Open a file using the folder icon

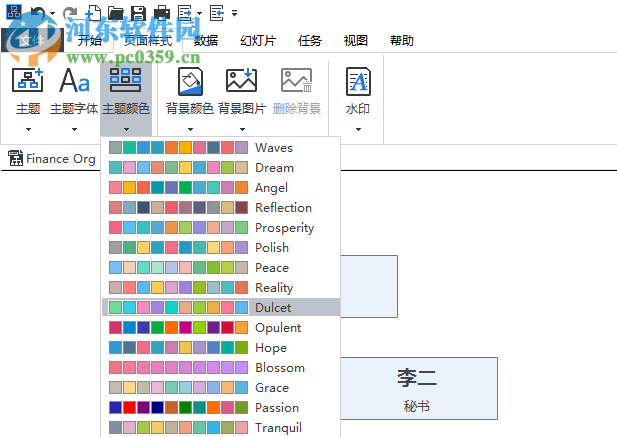(x=116, y=13)
